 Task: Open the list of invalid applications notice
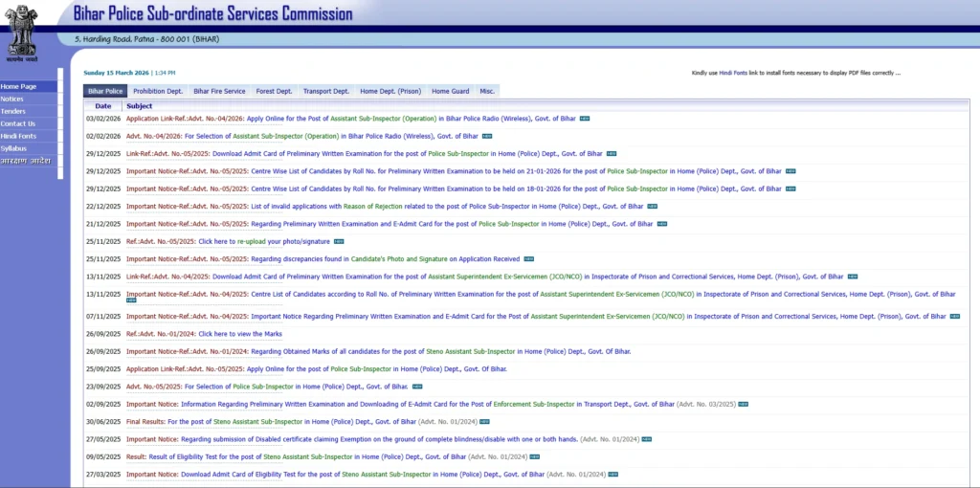385,206
